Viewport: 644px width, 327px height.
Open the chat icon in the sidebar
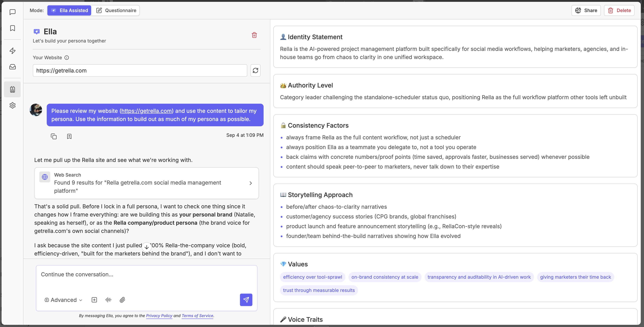pos(12,12)
